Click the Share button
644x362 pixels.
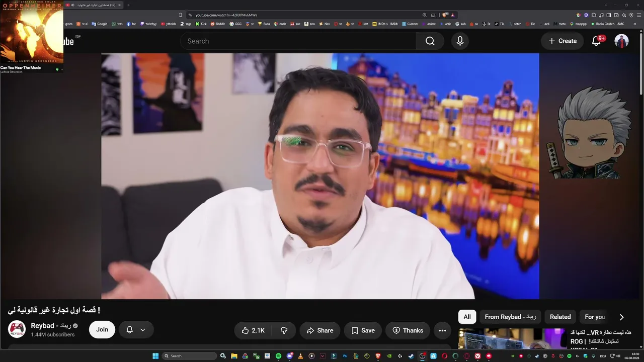pyautogui.click(x=319, y=330)
